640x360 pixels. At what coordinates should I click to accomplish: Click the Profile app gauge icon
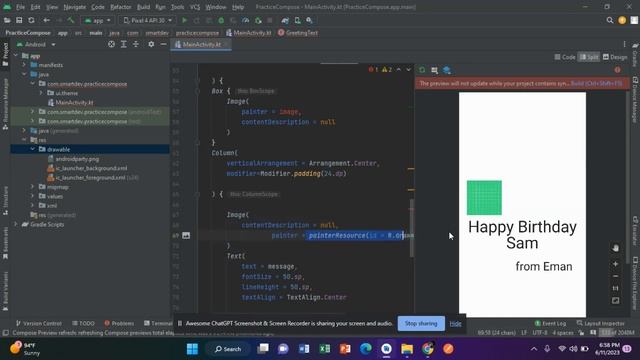coord(245,20)
